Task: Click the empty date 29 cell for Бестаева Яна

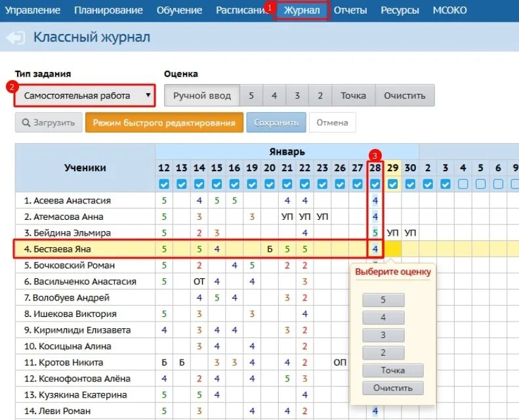Action: 393,249
